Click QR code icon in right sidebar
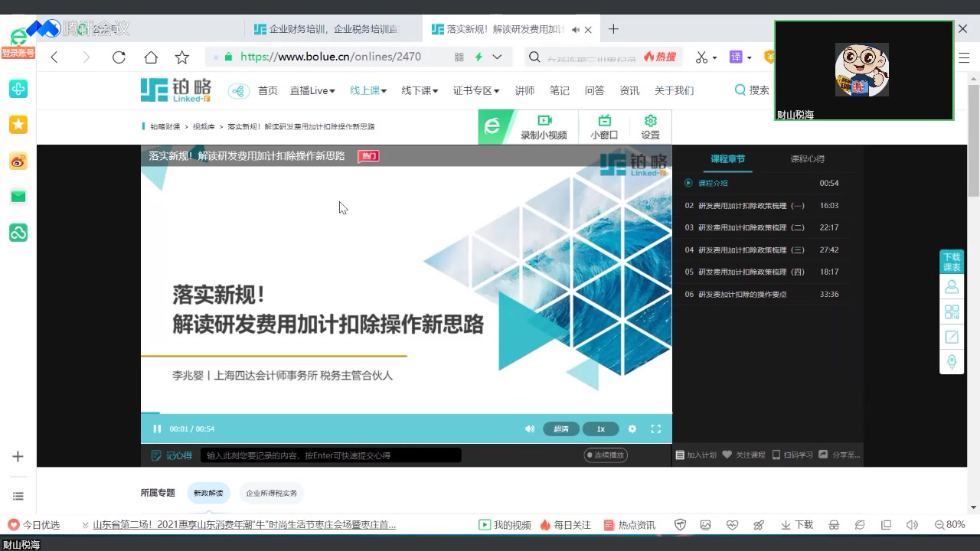The width and height of the screenshot is (980, 551). click(x=952, y=311)
